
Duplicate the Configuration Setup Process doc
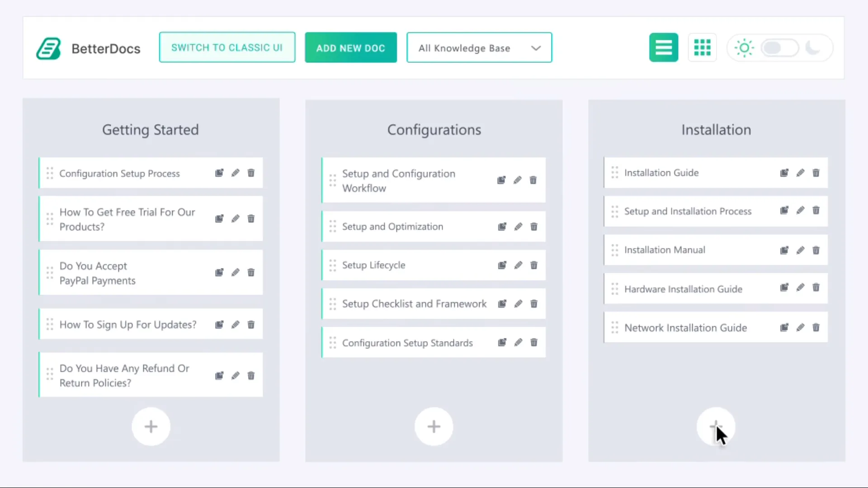(x=219, y=173)
